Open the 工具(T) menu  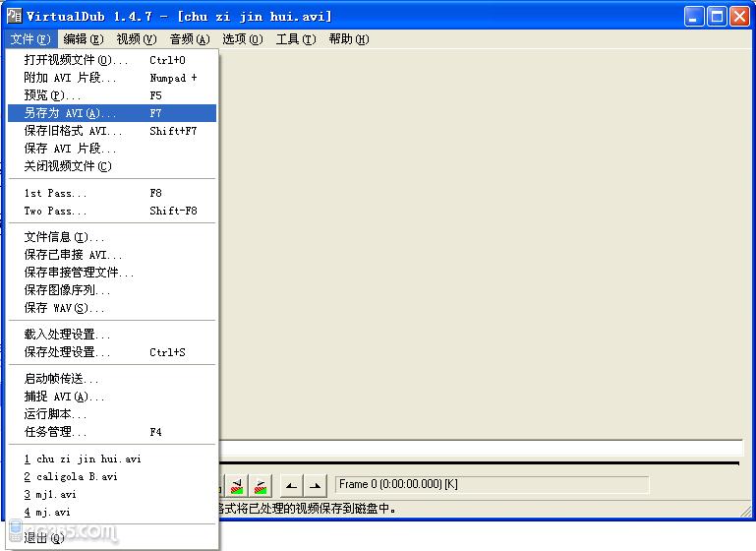[296, 39]
